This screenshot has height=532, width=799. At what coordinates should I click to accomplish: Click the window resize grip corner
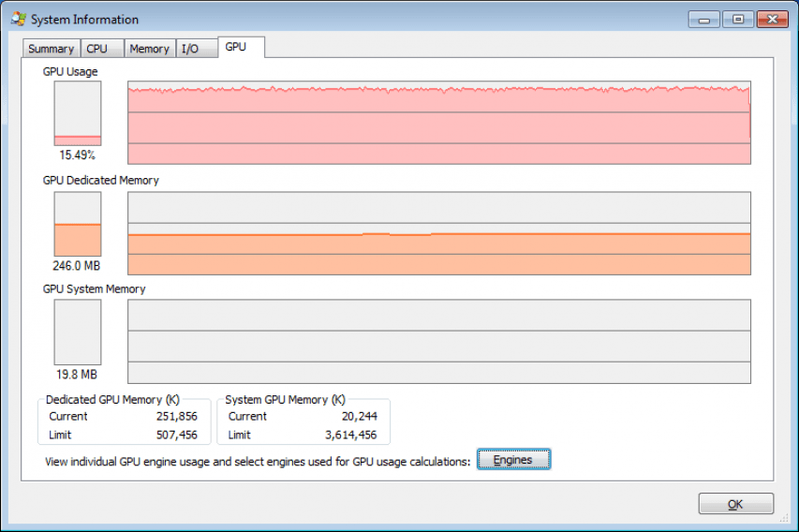(784, 518)
